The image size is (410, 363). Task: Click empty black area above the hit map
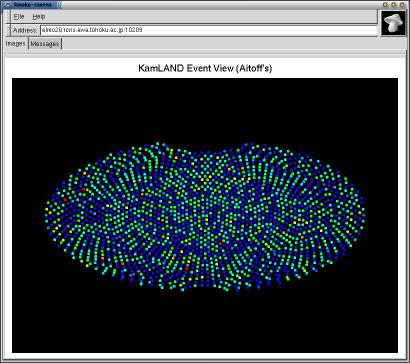click(205, 110)
